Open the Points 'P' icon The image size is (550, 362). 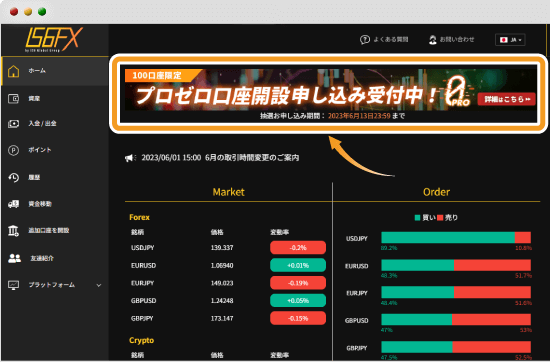point(13,150)
